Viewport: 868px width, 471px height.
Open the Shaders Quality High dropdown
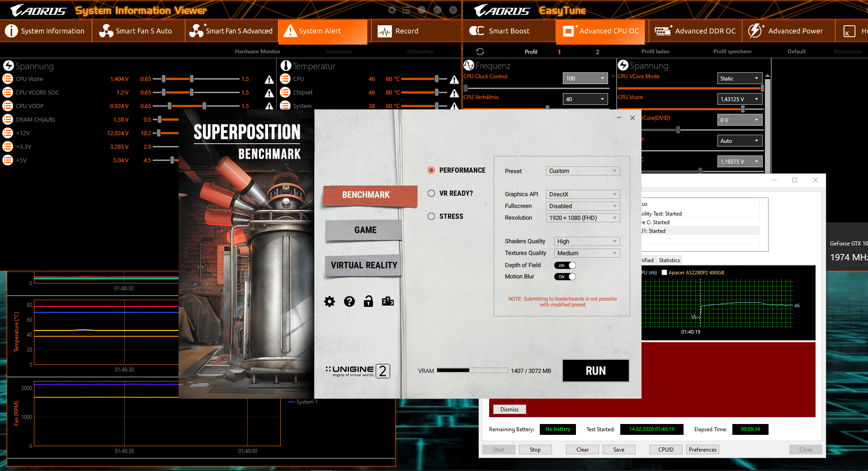click(x=587, y=241)
